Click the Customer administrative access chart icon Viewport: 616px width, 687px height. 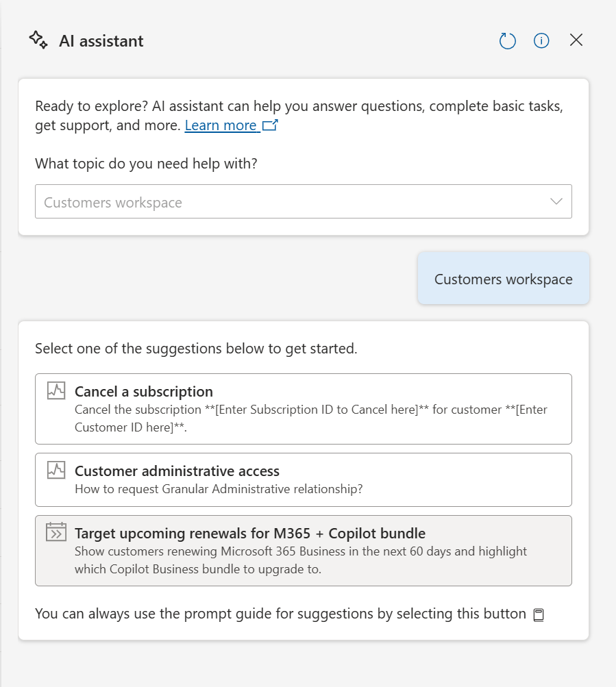coord(56,471)
